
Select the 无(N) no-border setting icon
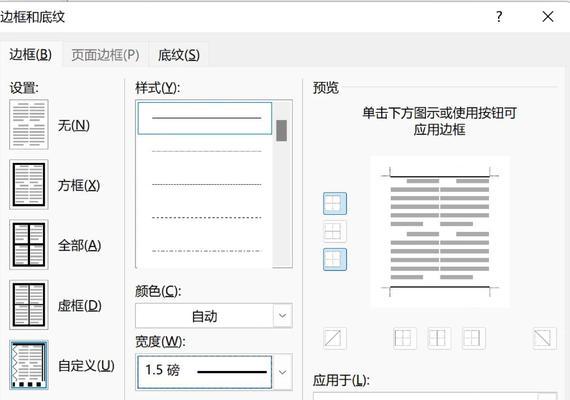pyautogui.click(x=29, y=124)
